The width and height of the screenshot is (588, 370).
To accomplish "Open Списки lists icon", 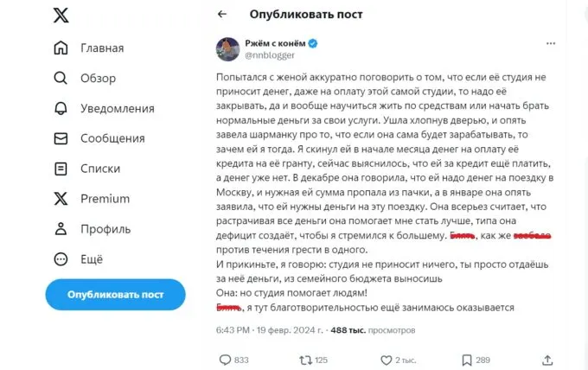I will (61, 169).
